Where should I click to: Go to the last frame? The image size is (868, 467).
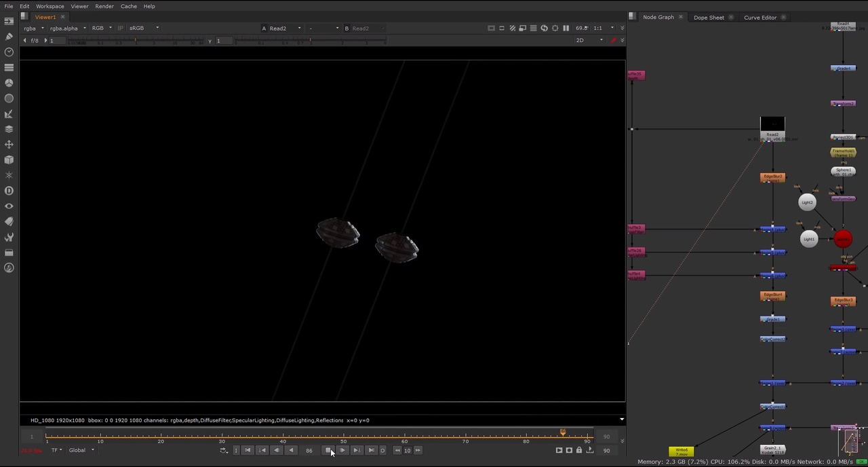click(371, 451)
